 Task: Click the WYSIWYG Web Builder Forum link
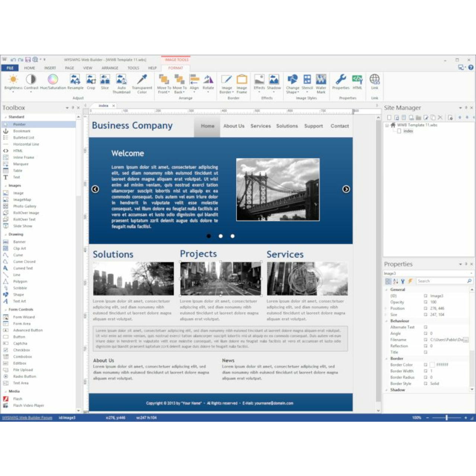pos(27,418)
